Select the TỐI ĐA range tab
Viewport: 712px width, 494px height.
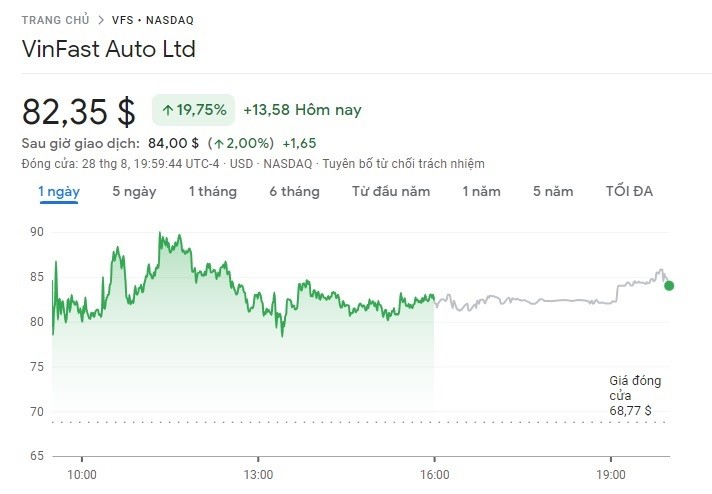(629, 191)
